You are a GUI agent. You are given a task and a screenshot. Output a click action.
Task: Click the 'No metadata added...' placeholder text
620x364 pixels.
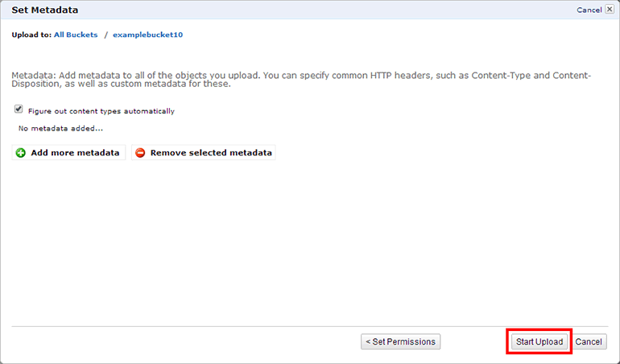[x=60, y=128]
